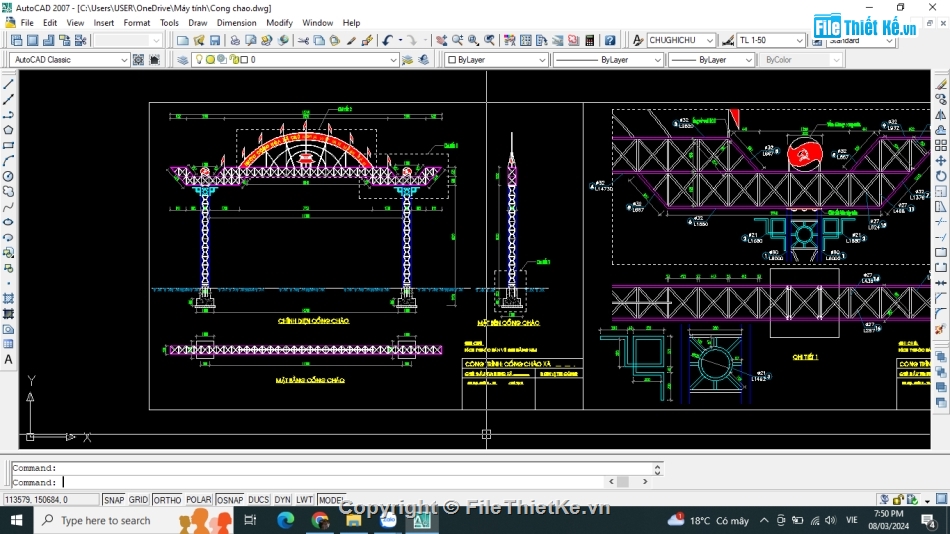Open the Format menu

pyautogui.click(x=136, y=23)
